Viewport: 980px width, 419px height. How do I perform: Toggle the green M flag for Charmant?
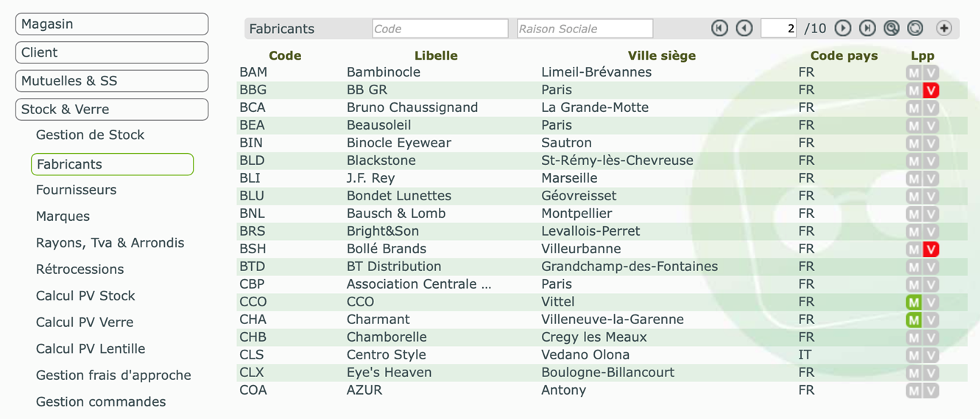point(914,320)
